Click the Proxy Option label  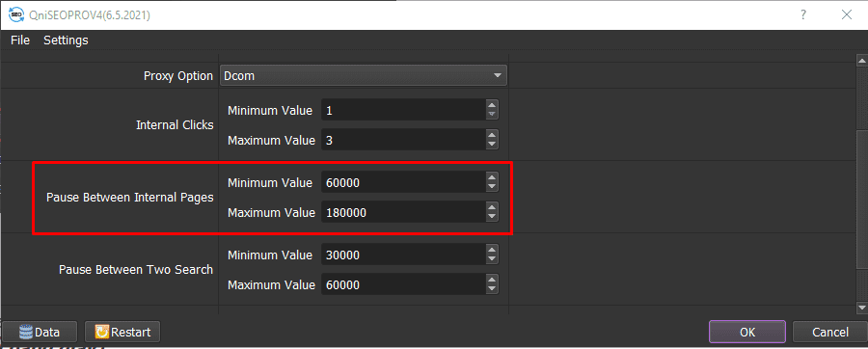tap(178, 76)
